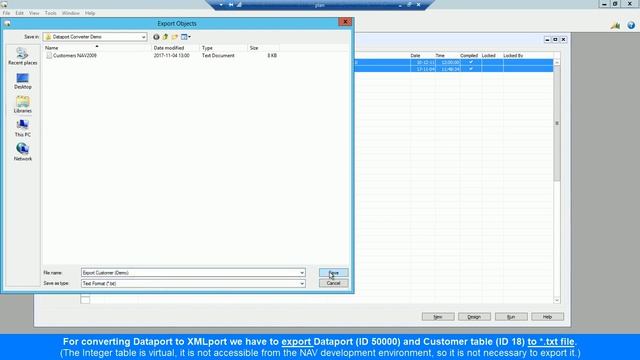Open the View menu

tap(34, 13)
